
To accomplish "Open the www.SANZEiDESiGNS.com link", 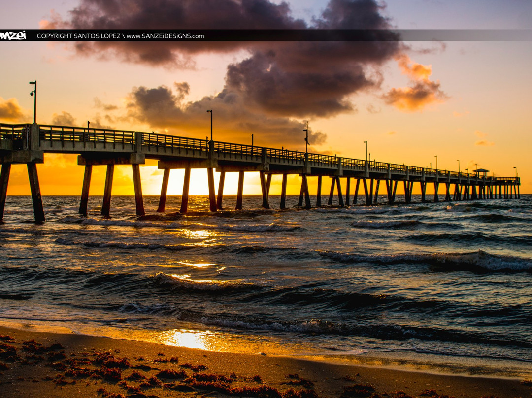I will point(165,36).
